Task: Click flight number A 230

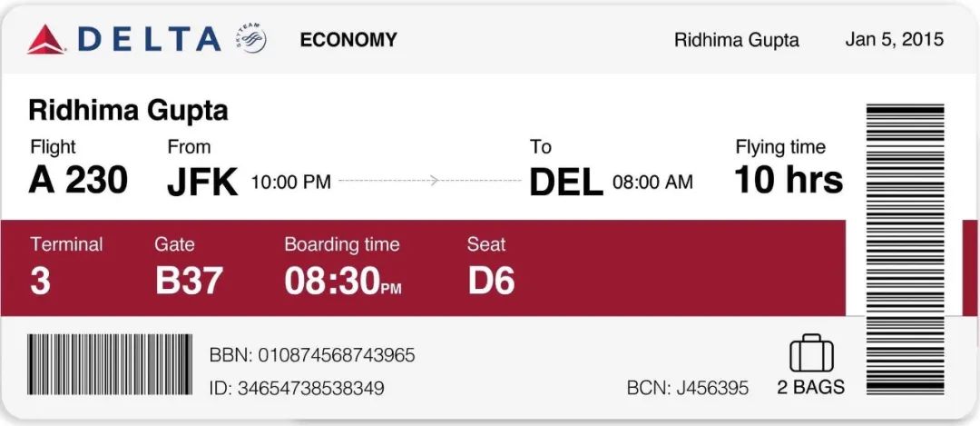Action: click(78, 181)
